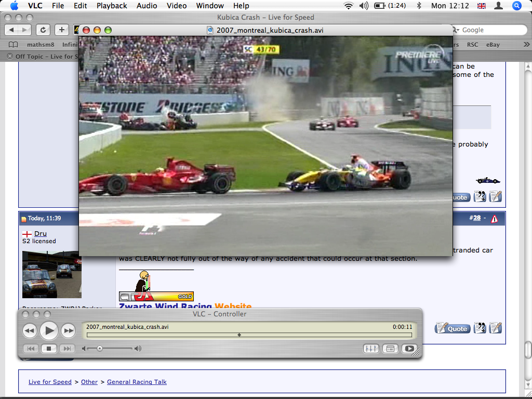Expand the bookmarks bar overflow chevron
The width and height of the screenshot is (532, 399).
point(526,45)
